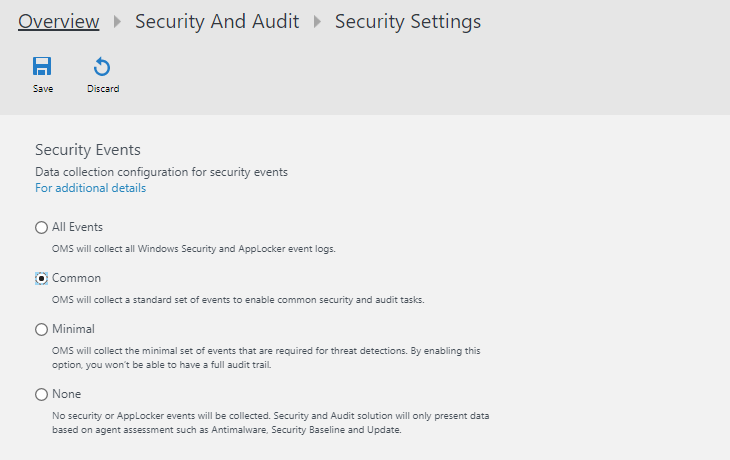Open the For additional details link
730x460 pixels.
tap(90, 188)
